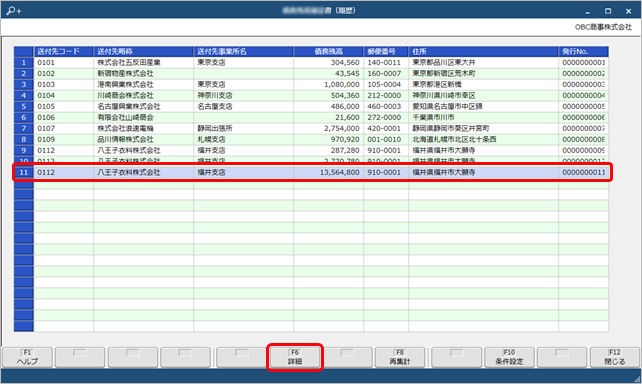Click postal code 272-0000
This screenshot has width=642, height=384.
pos(386,117)
